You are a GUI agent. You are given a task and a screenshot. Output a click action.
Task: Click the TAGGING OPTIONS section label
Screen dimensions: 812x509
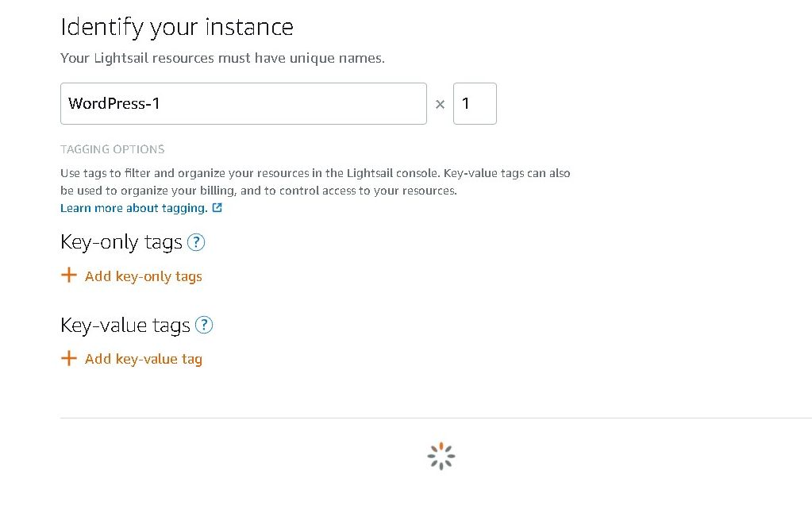click(113, 149)
